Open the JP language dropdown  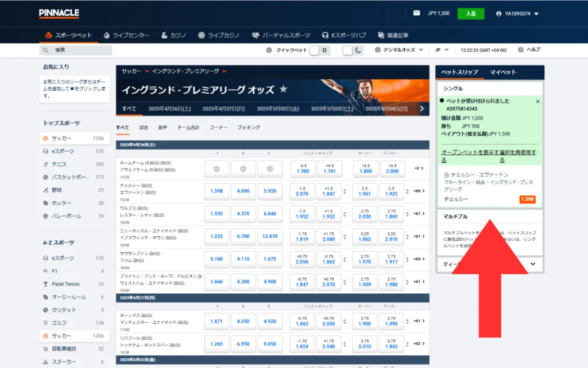[x=442, y=50]
